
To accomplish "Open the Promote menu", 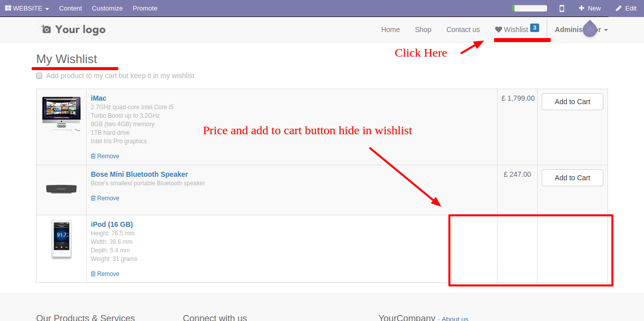I will 145,8.
